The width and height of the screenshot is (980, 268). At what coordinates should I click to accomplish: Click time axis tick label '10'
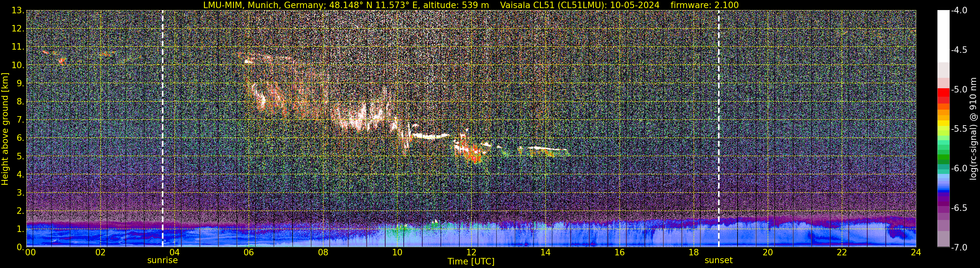point(397,252)
